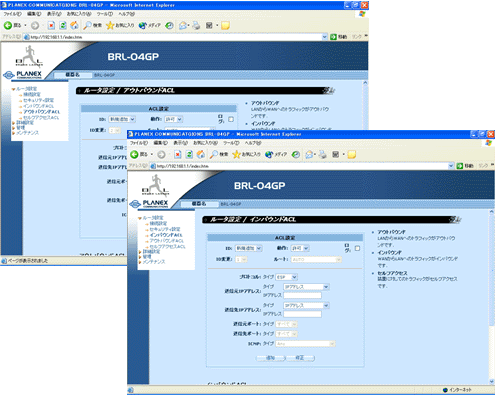
Task: Click the 送信元 IPアドレス text field
Action: (302, 295)
